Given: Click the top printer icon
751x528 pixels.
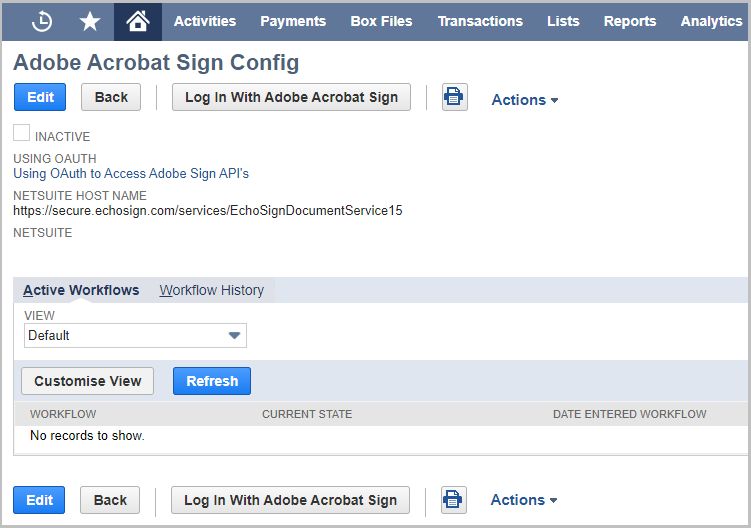Looking at the screenshot, I should (454, 97).
